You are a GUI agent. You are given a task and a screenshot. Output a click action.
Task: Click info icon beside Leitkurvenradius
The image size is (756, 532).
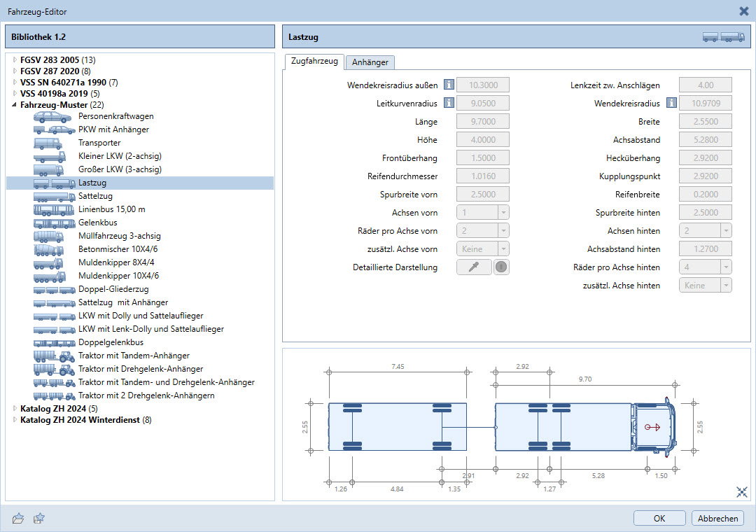click(x=448, y=104)
